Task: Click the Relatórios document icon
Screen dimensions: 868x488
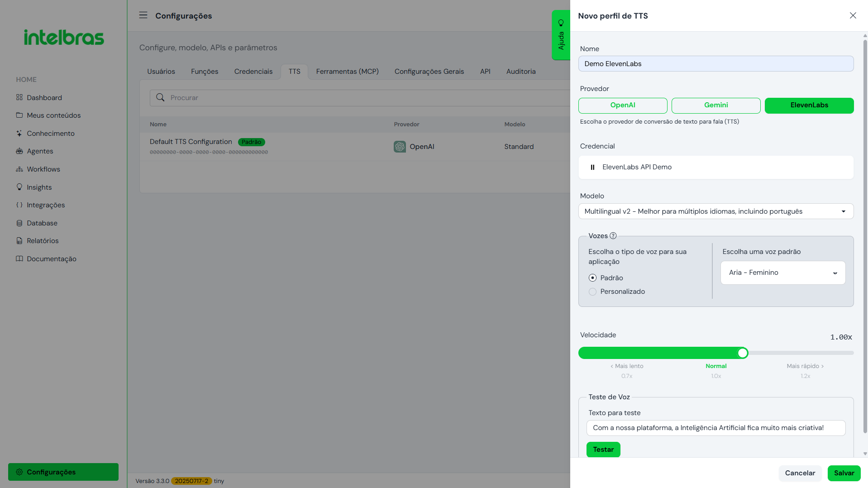Action: click(19, 240)
